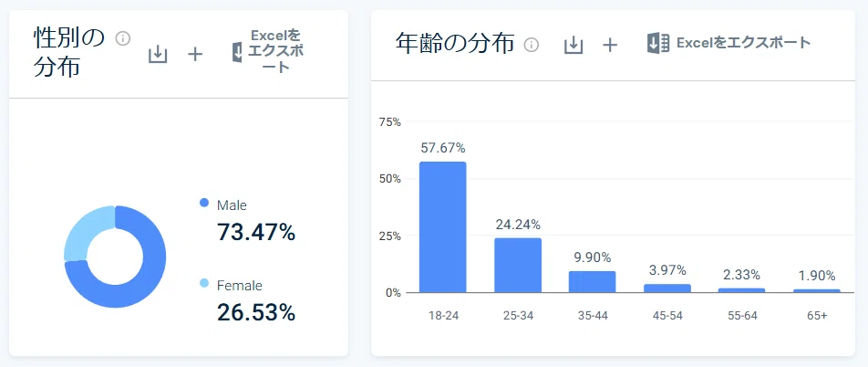Toggle Male legend dot
The height and width of the screenshot is (367, 868).
pos(203,203)
